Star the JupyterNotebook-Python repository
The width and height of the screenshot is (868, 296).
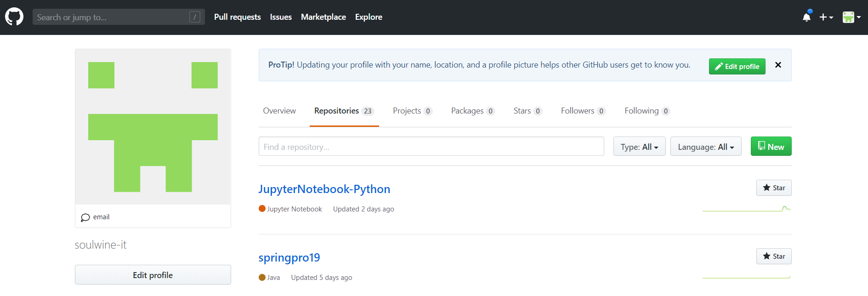coord(774,188)
